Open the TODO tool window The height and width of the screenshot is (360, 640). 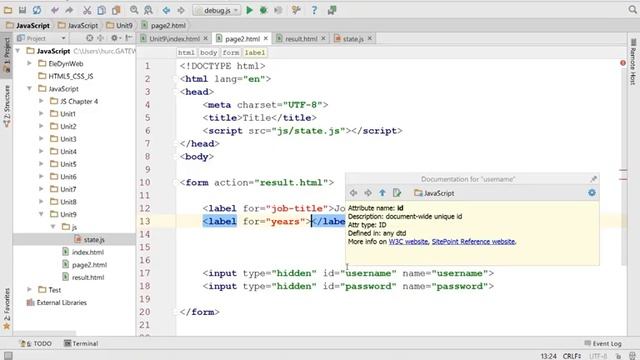pos(37,343)
